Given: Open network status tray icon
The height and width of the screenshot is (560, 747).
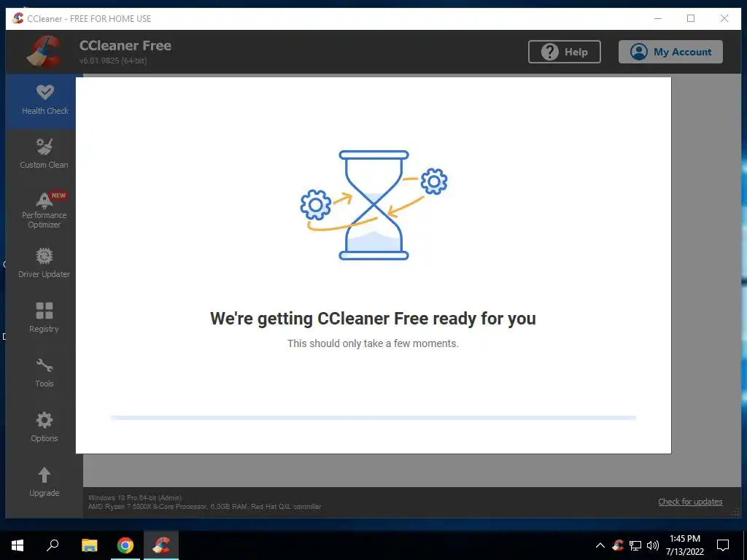Looking at the screenshot, I should [635, 545].
